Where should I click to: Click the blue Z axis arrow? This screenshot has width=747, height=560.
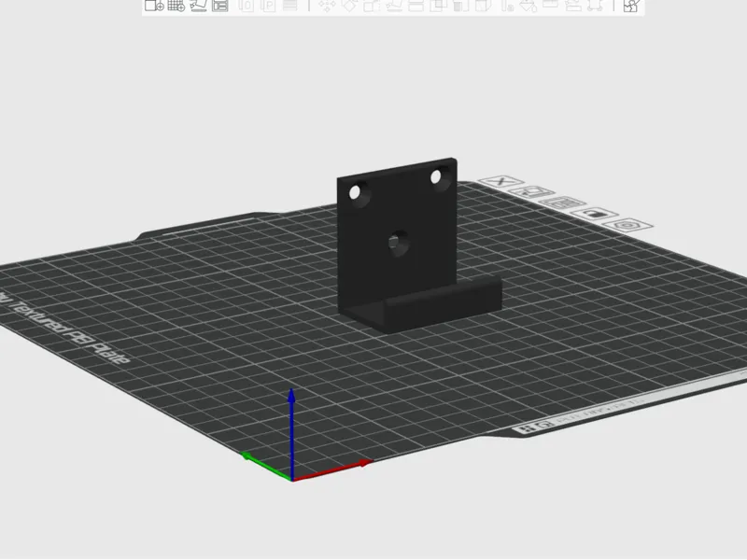click(x=291, y=431)
